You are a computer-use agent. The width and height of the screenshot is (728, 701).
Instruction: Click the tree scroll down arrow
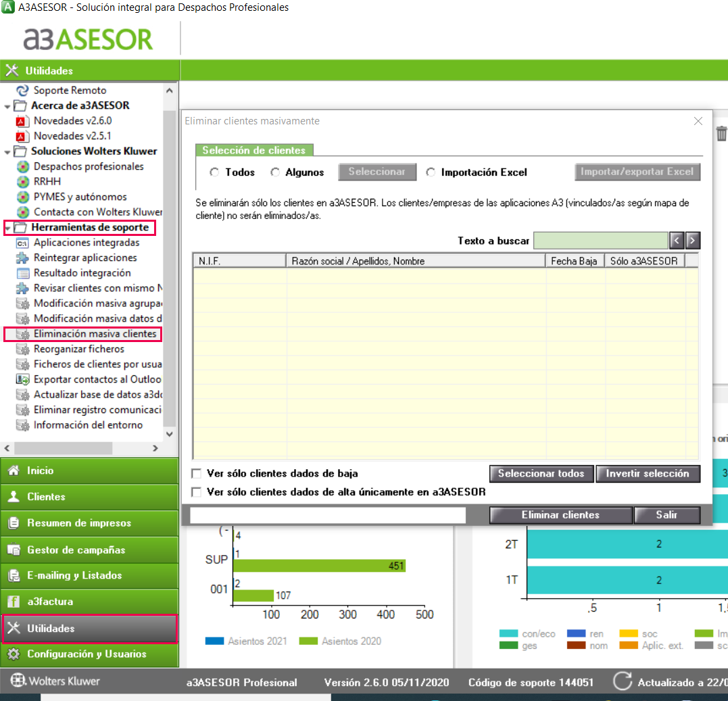170,434
